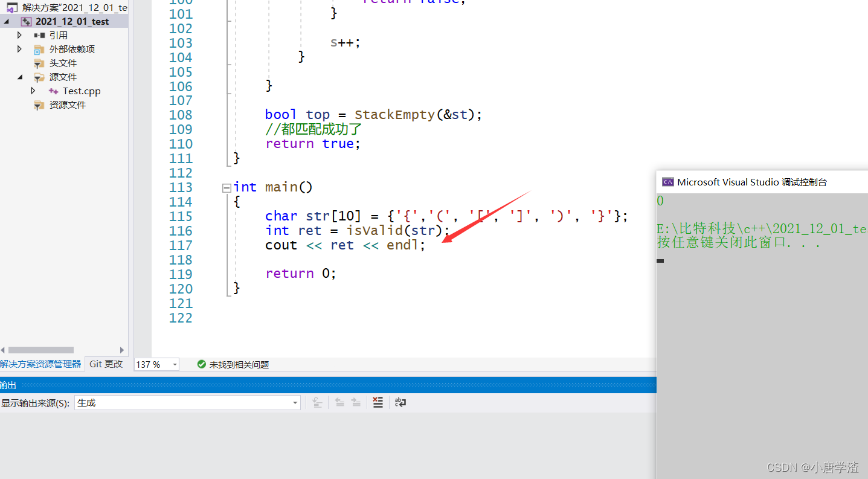Click the 'cout << ret << endl;' line
This screenshot has height=479, width=868.
point(346,245)
